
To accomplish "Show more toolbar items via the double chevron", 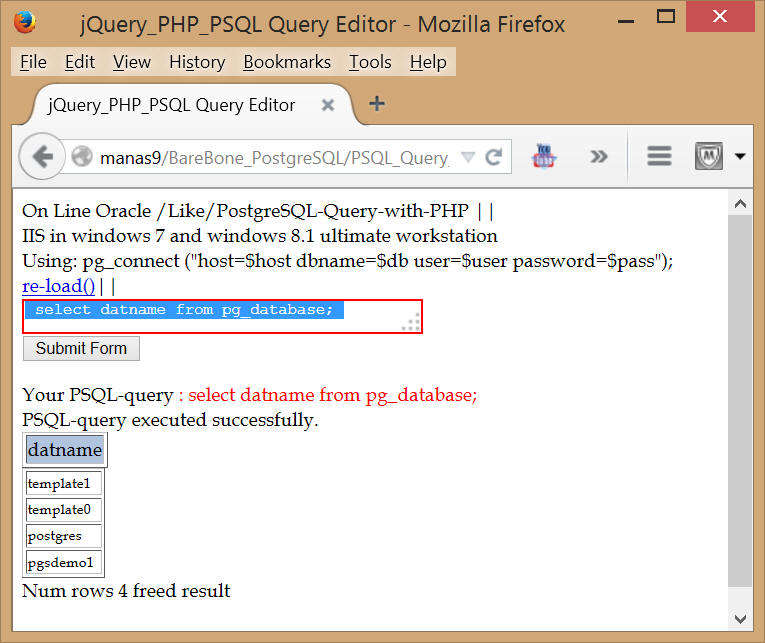I will (599, 156).
